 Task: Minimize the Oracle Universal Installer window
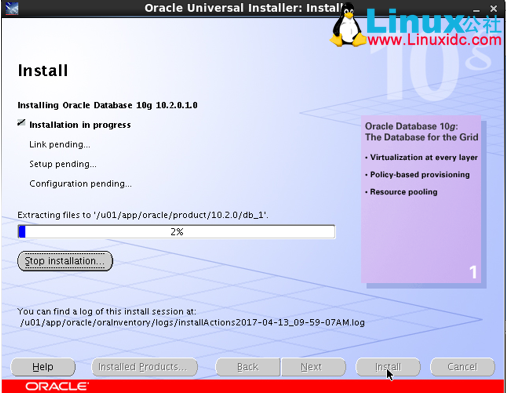(x=476, y=10)
